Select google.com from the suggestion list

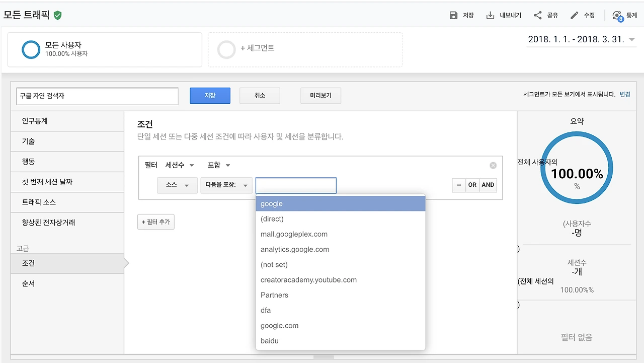[341, 326]
